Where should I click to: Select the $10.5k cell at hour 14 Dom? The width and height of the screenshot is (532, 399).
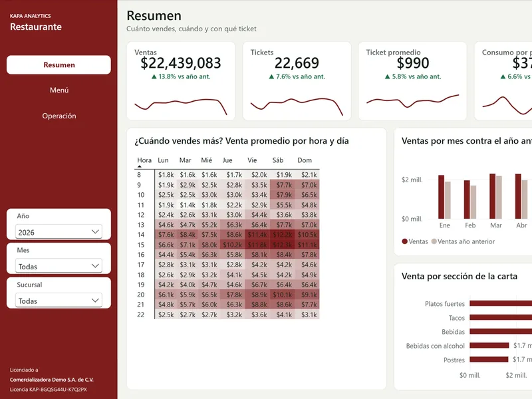point(307,235)
